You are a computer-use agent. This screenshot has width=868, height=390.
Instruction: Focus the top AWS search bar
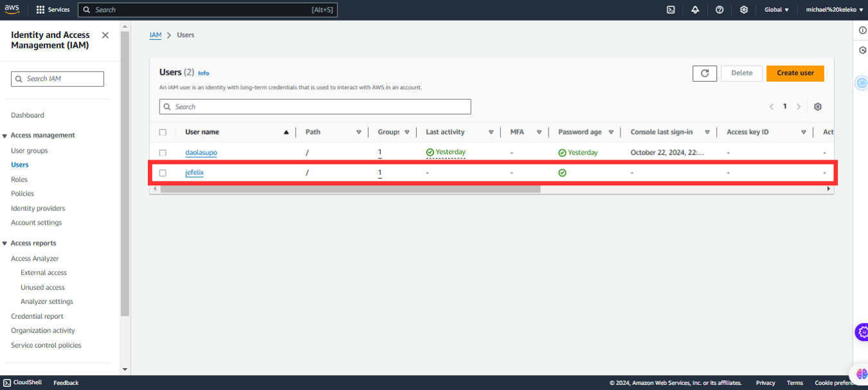tap(208, 10)
